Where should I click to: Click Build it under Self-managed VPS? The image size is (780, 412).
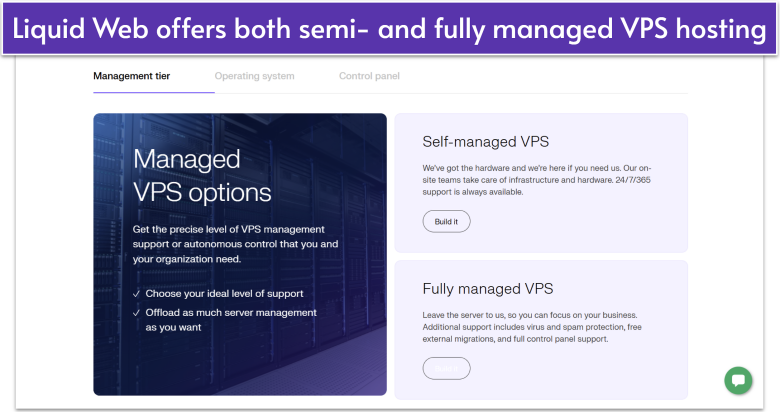click(x=446, y=221)
